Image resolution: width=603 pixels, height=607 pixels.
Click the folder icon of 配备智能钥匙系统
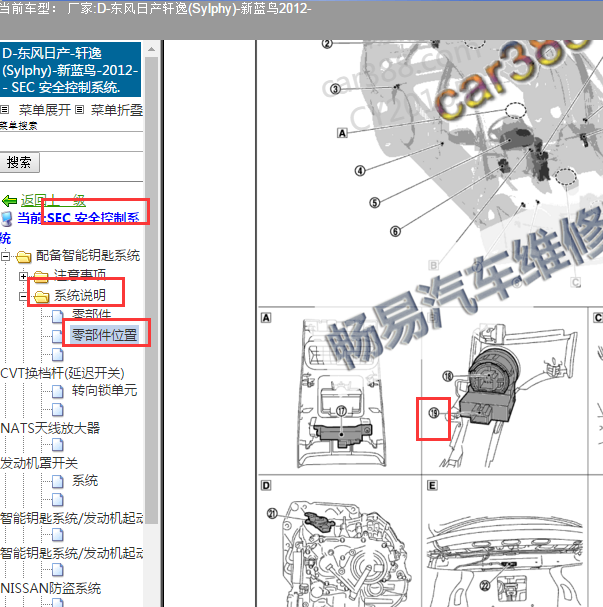[23, 256]
